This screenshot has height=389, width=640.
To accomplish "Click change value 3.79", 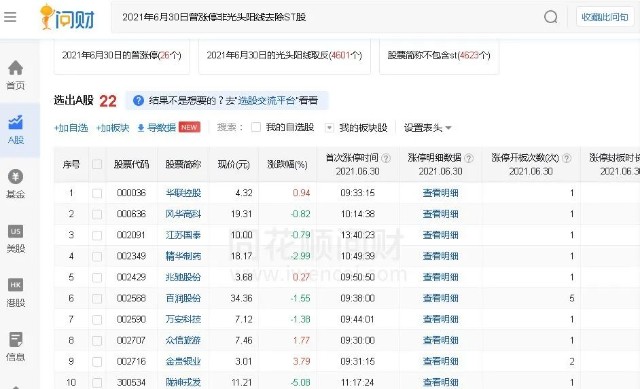I will (301, 362).
